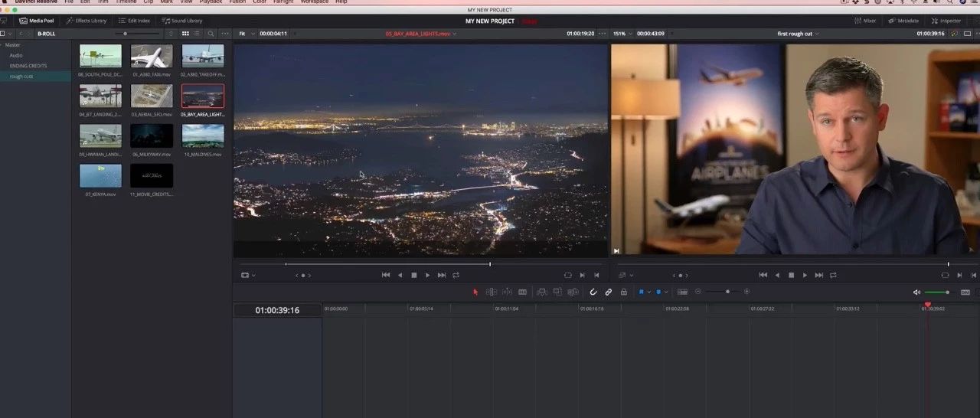Stop timeline viewer playback
This screenshot has width=980, height=418.
pos(791,275)
